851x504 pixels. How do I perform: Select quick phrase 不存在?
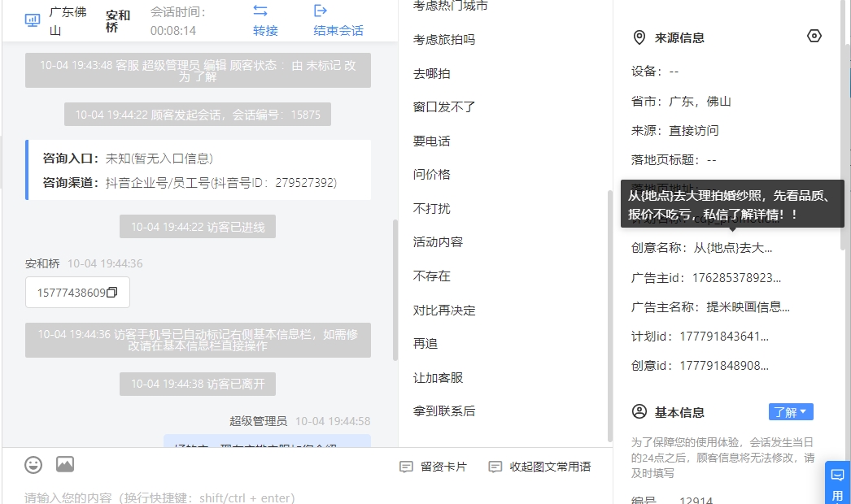pyautogui.click(x=431, y=276)
